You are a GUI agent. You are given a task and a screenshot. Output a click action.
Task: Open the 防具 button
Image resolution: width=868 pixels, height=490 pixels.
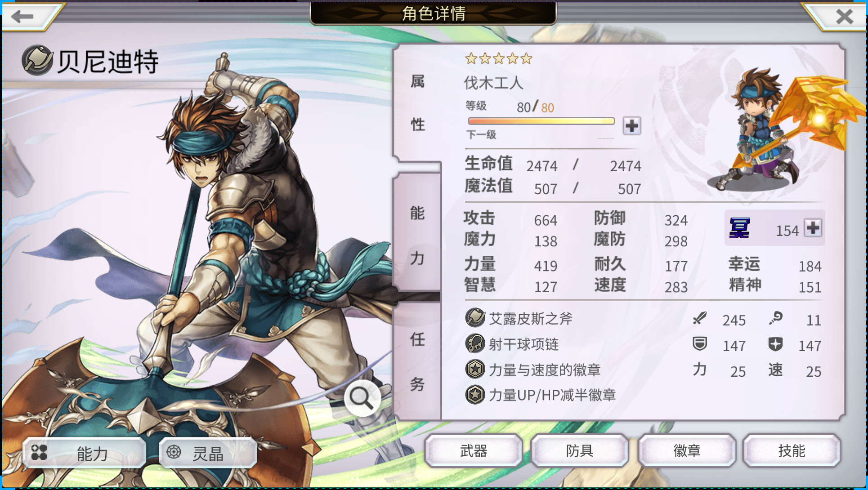pos(580,450)
